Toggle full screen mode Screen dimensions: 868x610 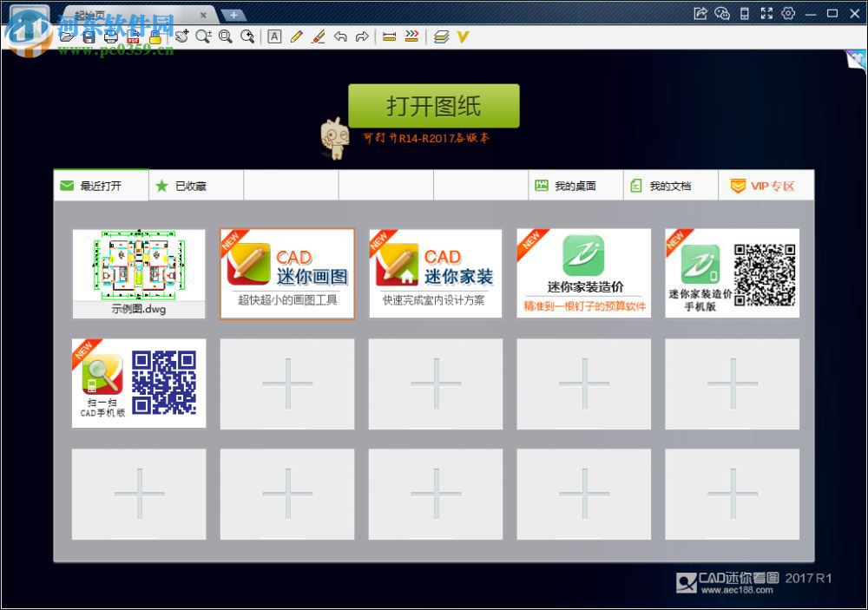pos(766,14)
